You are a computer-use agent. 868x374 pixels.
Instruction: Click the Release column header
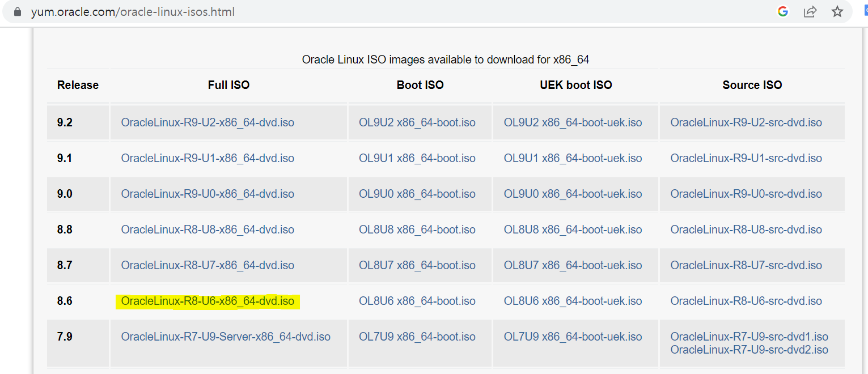(78, 85)
